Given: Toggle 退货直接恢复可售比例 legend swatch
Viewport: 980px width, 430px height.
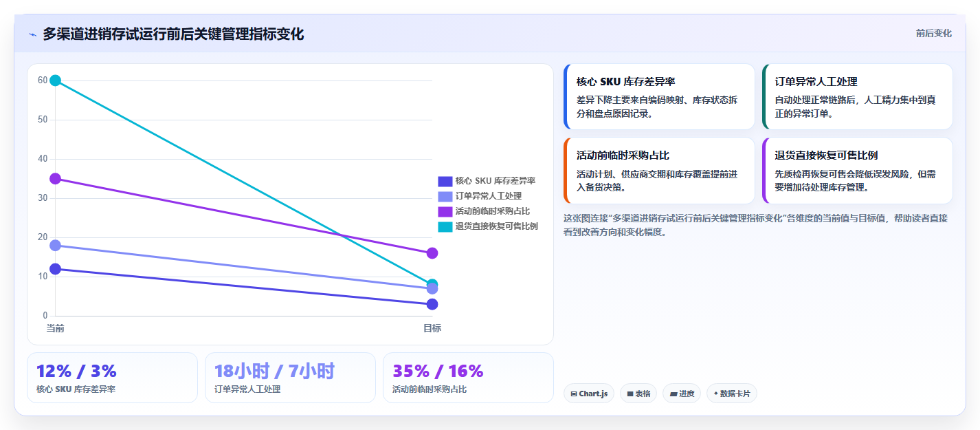Looking at the screenshot, I should [x=445, y=226].
